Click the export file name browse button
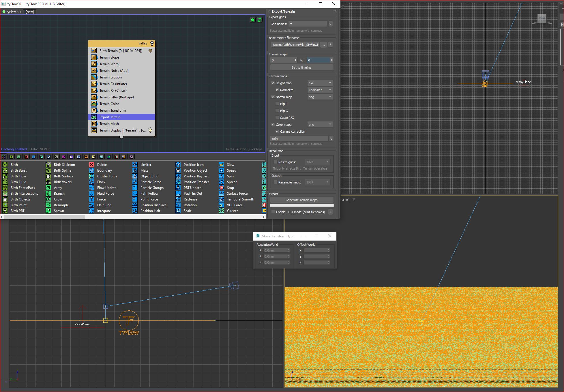The width and height of the screenshot is (564, 392). [x=323, y=45]
